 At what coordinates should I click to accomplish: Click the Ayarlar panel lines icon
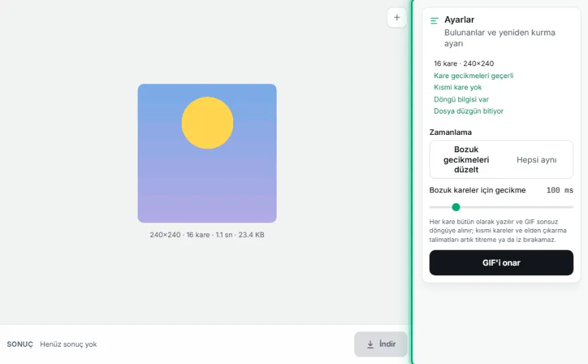434,21
